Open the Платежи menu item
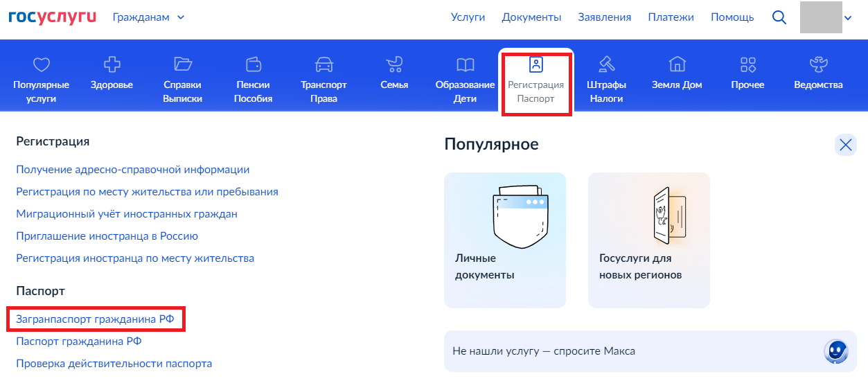The height and width of the screenshot is (381, 868). (x=671, y=17)
